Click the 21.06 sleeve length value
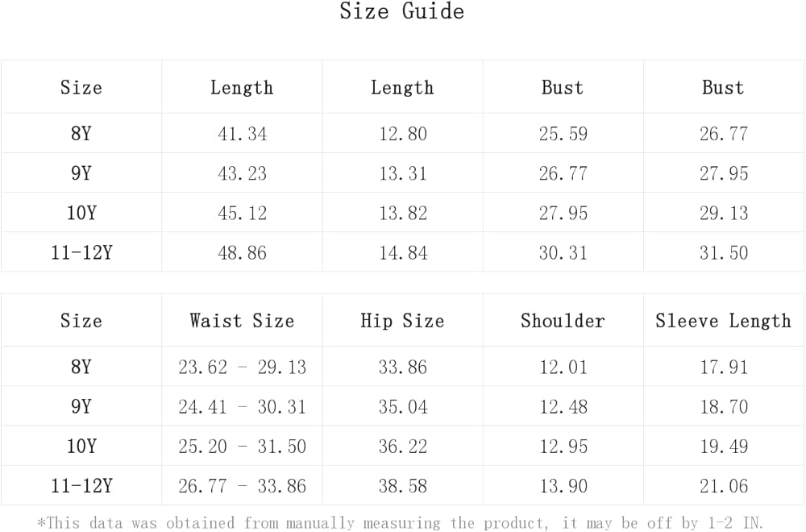Viewport: 806px width, 532px height. (724, 486)
